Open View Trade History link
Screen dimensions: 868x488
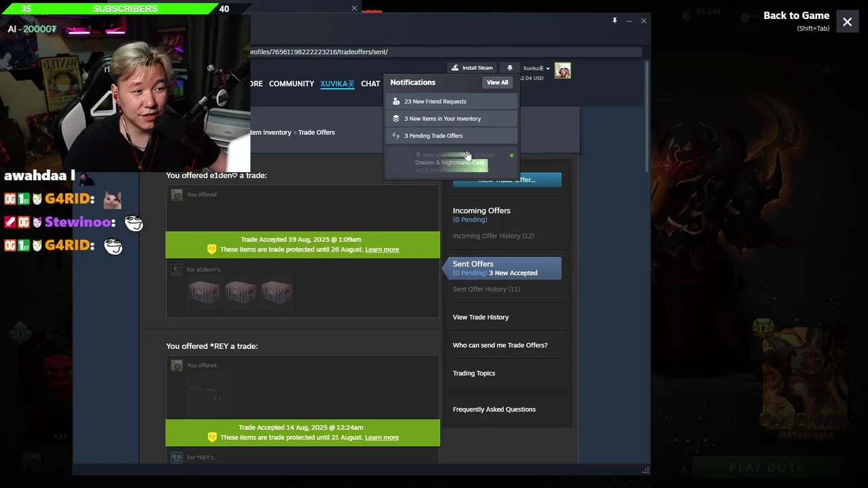[480, 317]
